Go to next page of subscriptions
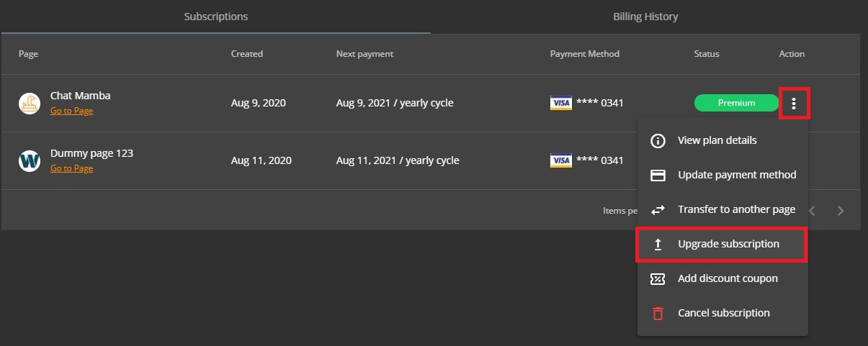 tap(840, 211)
